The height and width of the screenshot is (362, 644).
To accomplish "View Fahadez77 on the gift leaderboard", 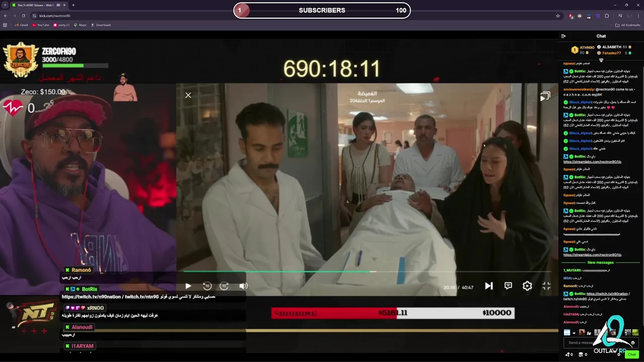I will pyautogui.click(x=614, y=53).
